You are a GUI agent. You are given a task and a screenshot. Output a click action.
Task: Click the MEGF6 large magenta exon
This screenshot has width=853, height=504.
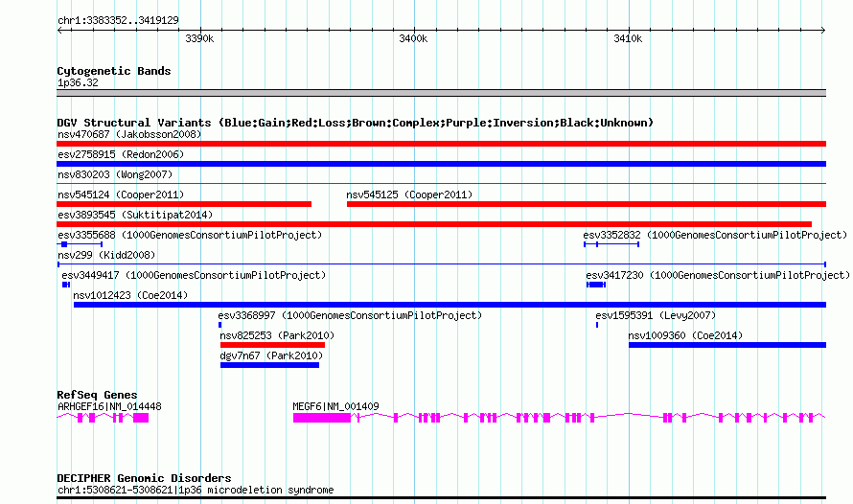(x=322, y=418)
